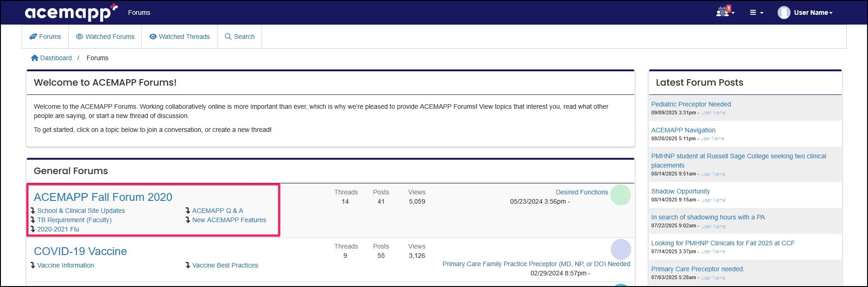Open 2020-2021 Flu subforum
Image resolution: width=868 pixels, height=287 pixels.
click(x=58, y=229)
